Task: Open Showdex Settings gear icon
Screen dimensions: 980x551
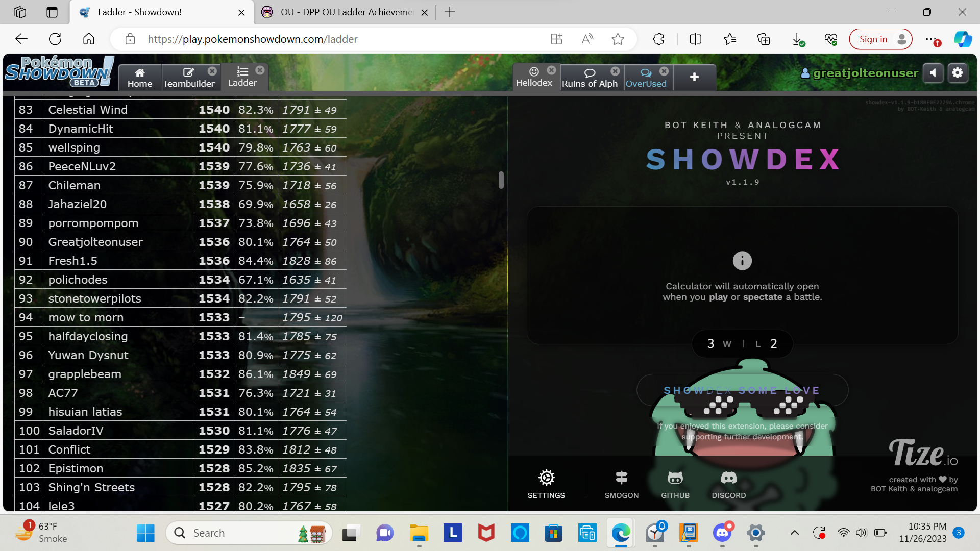Action: (546, 478)
